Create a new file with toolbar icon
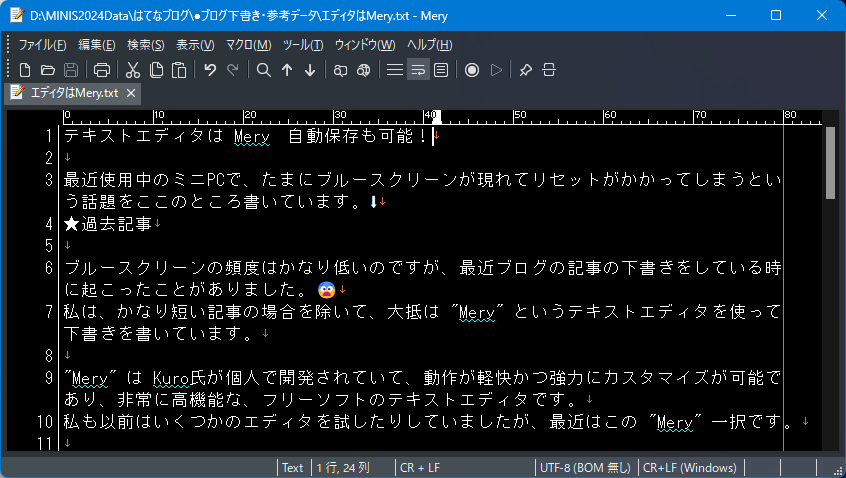The width and height of the screenshot is (846, 478). click(25, 70)
